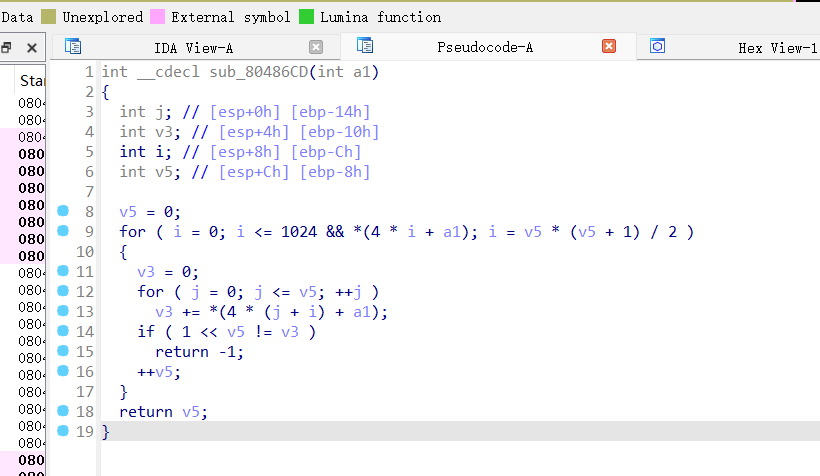
Task: Click the constant 1024 in loop condition
Action: [x=299, y=232]
